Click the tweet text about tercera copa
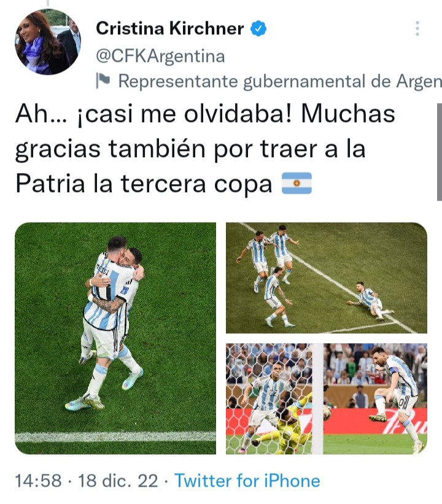The height and width of the screenshot is (504, 442). (206, 149)
